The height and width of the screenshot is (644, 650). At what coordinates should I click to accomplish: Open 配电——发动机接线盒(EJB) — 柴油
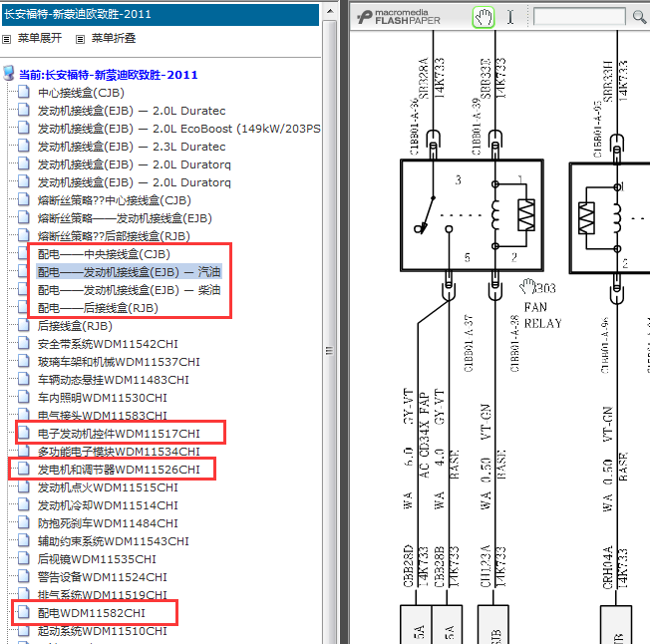(129, 290)
